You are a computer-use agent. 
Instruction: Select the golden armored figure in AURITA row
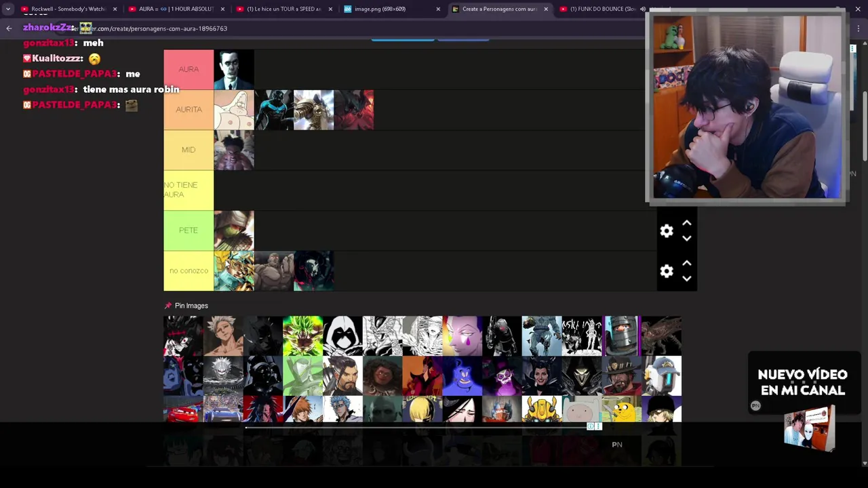pos(313,110)
